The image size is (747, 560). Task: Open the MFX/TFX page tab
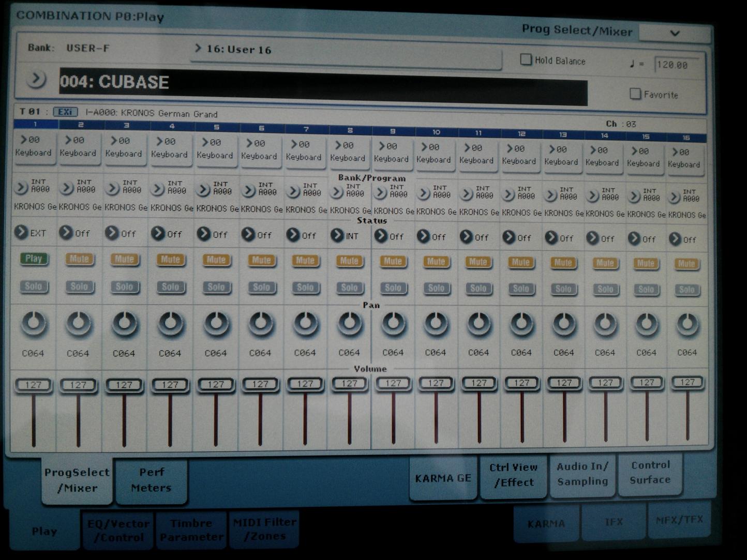pos(680,520)
